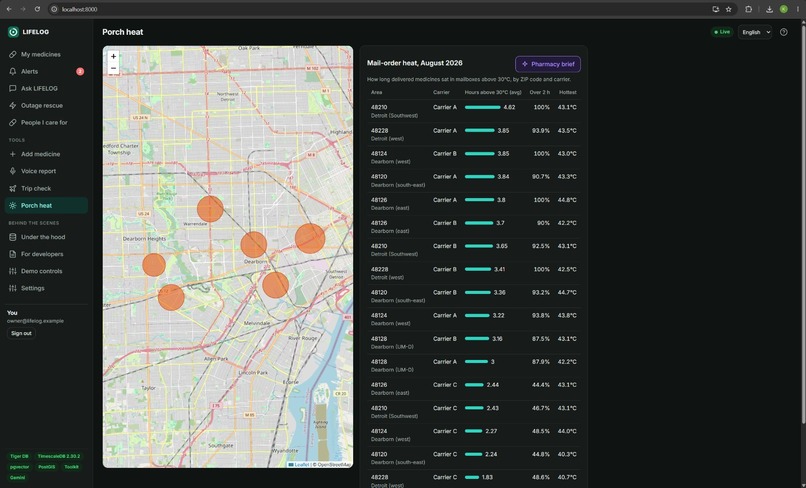
Task: Open the Trip check tool
Action: click(x=46, y=188)
